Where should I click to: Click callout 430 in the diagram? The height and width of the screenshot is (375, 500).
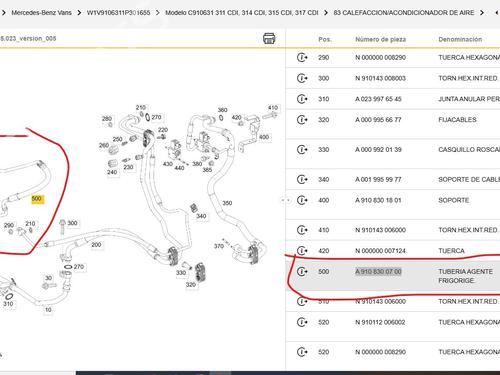168,164
